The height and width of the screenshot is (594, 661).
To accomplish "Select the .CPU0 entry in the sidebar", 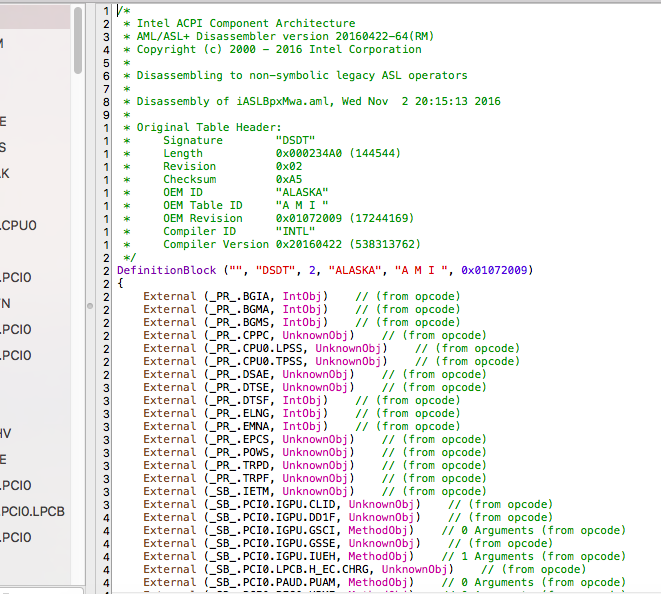I will click(x=20, y=225).
